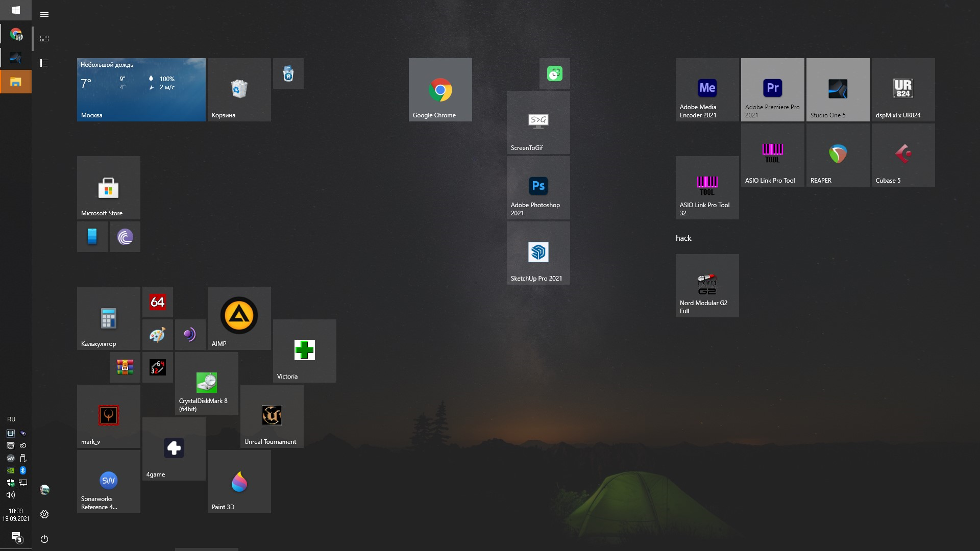This screenshot has width=980, height=551.
Task: Open the Adobe Media Encoder 2021 tile
Action: click(707, 90)
